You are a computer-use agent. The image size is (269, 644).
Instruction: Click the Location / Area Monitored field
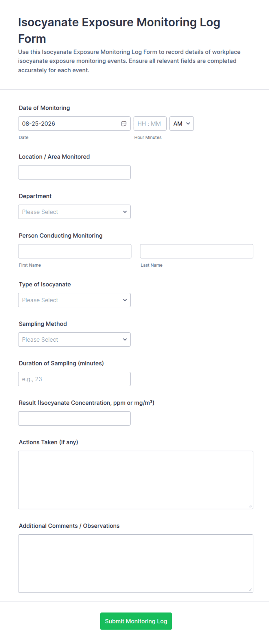tap(74, 172)
